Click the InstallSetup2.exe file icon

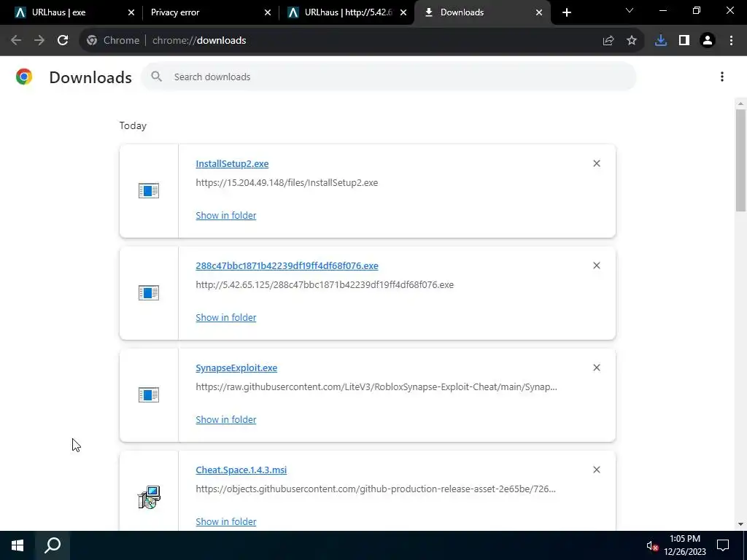click(x=149, y=190)
